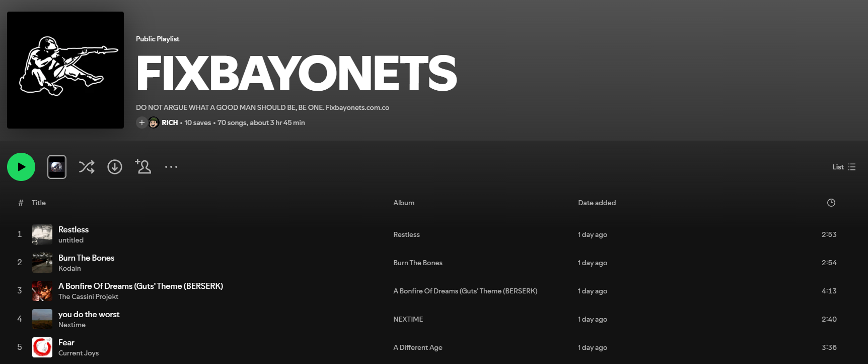This screenshot has height=364, width=868.
Task: Sort by the clock duration icon
Action: click(831, 203)
